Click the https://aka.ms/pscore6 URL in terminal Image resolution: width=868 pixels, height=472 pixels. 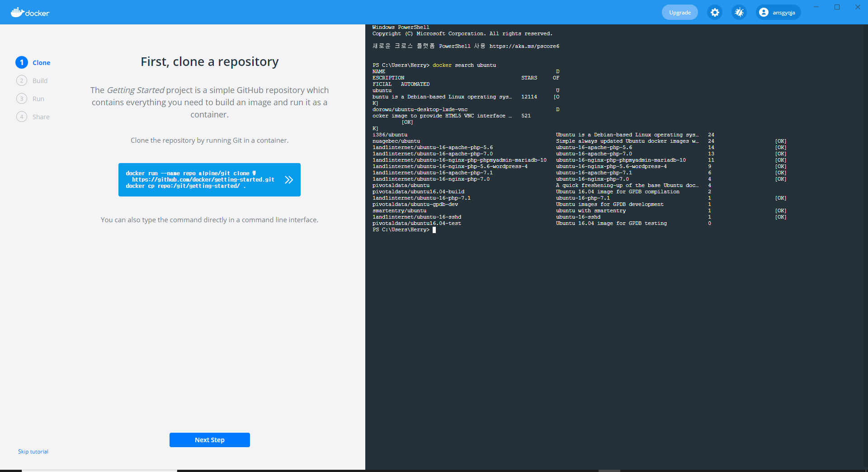[524, 46]
